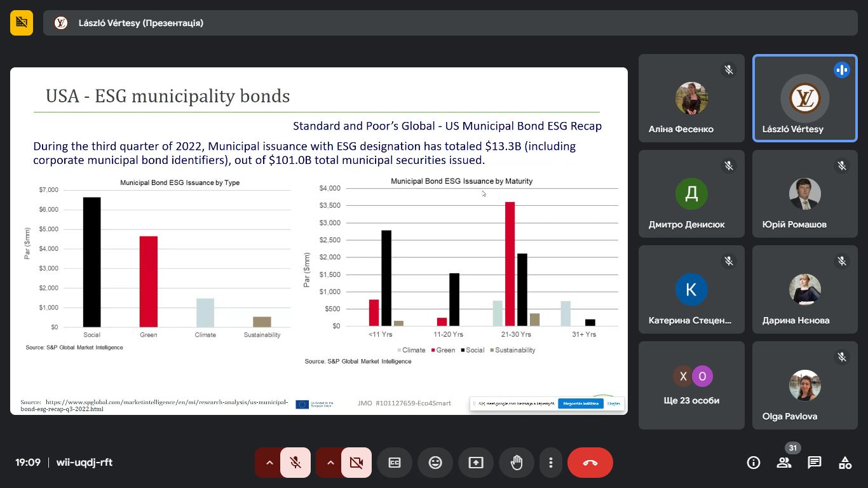
Task: Open more options three-dot menu
Action: tap(551, 463)
